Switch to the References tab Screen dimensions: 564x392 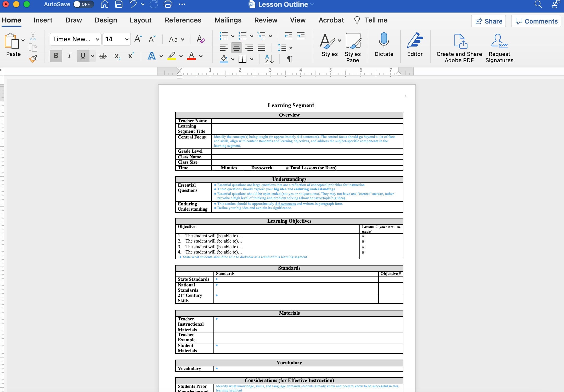[x=183, y=20]
